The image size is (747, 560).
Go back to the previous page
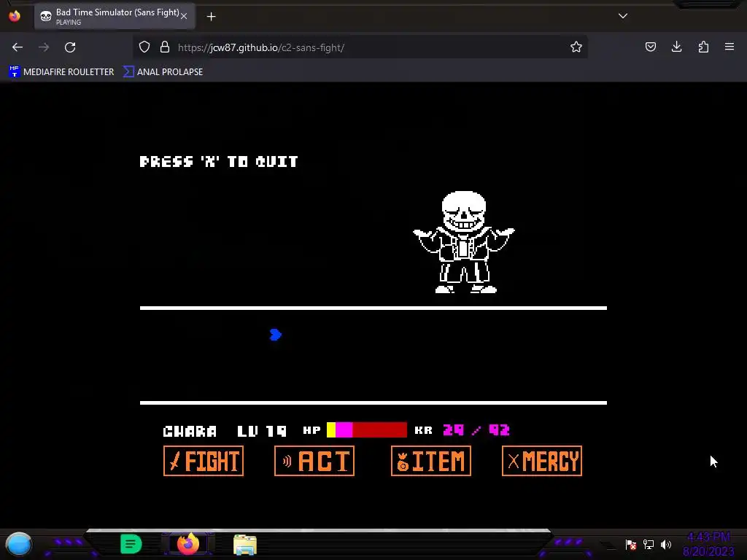(x=18, y=47)
